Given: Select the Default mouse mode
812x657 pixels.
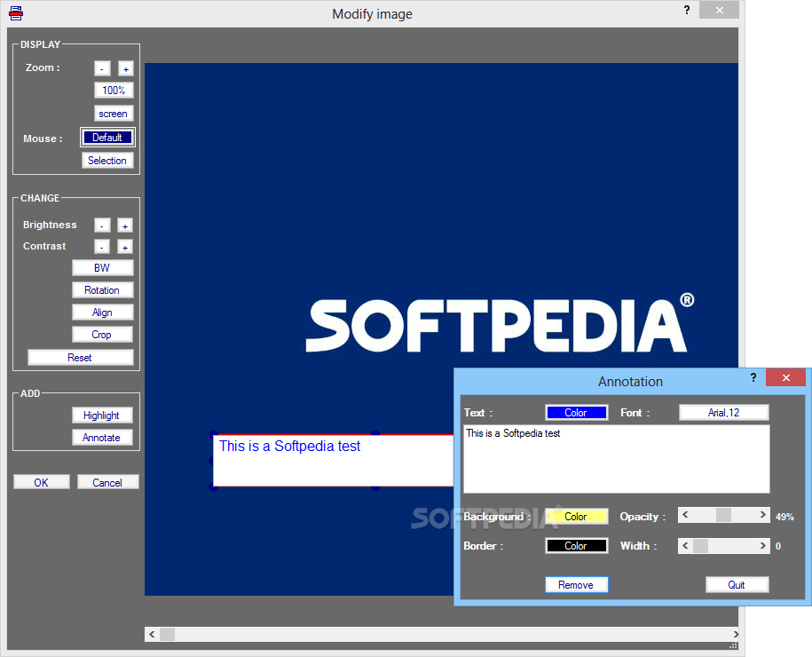Looking at the screenshot, I should [107, 138].
